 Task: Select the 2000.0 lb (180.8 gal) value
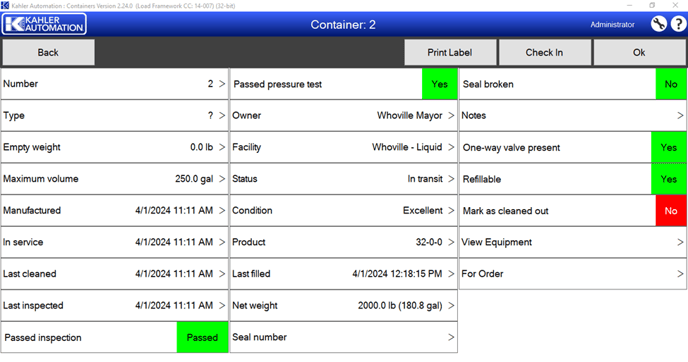[400, 305]
